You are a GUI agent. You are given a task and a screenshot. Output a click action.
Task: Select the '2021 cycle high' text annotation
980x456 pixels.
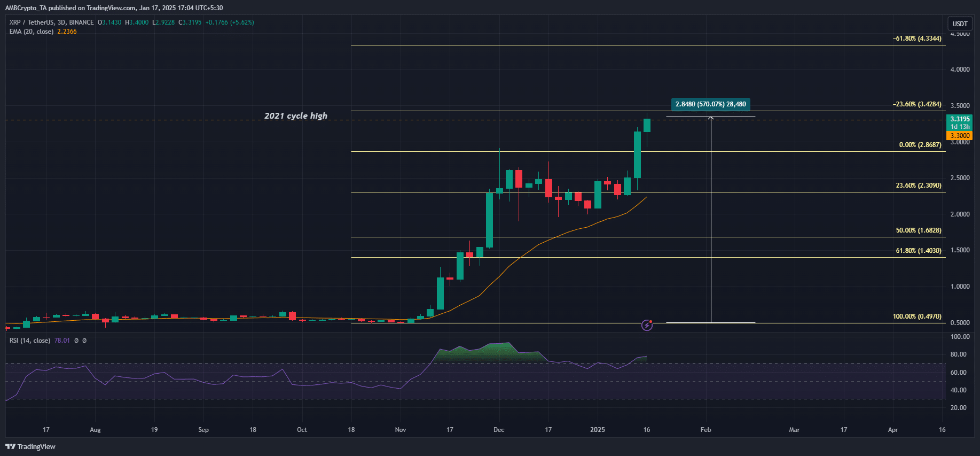click(x=296, y=115)
